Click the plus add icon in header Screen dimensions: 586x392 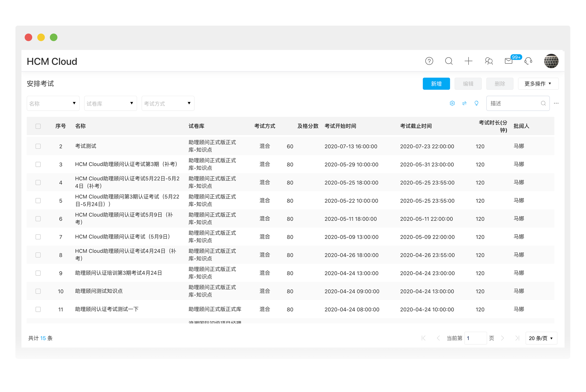pos(469,61)
